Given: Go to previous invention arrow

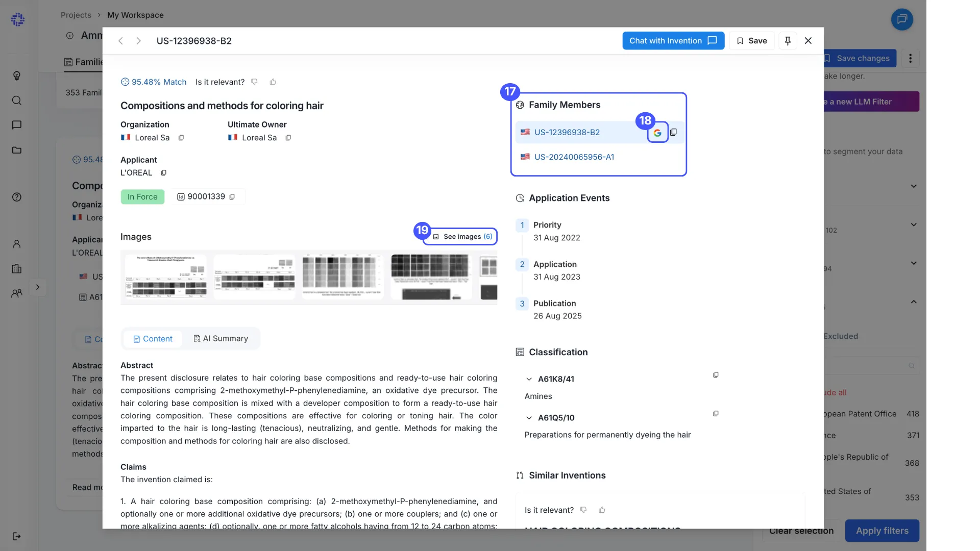Looking at the screenshot, I should coord(120,41).
